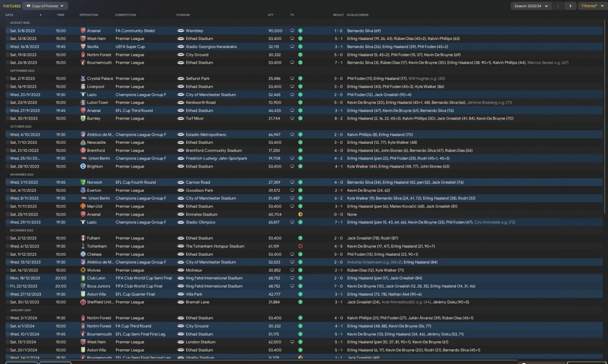Viewport: 608px width, 364px height.
Task: Click the Arsenal badge on the FA Community Shield row
Action: [84, 31]
